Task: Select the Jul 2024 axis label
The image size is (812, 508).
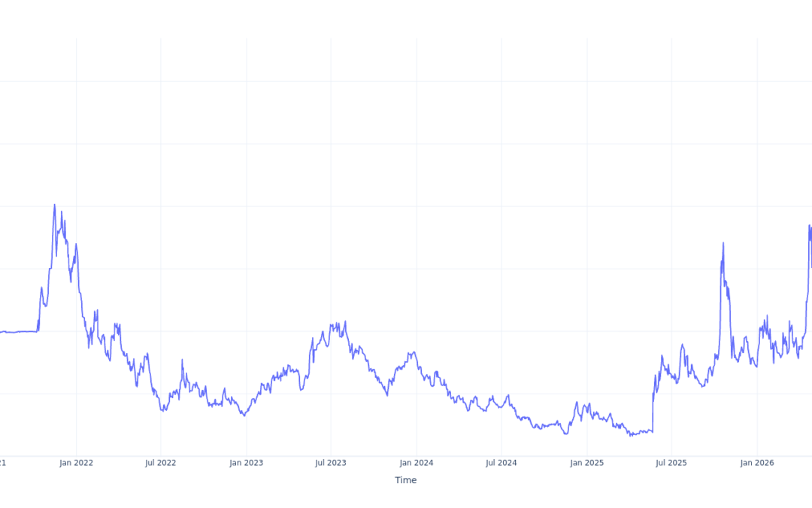Action: tap(501, 463)
